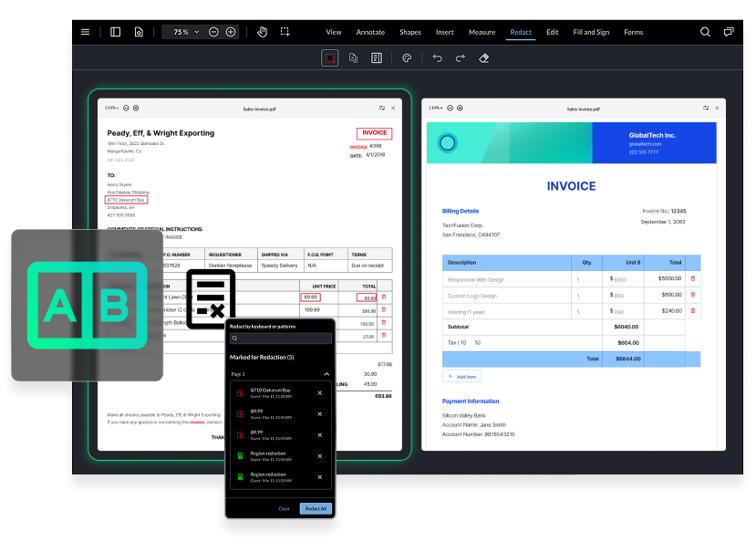Click the Payment Information heading
This screenshot has height=542, width=756.
pos(471,401)
